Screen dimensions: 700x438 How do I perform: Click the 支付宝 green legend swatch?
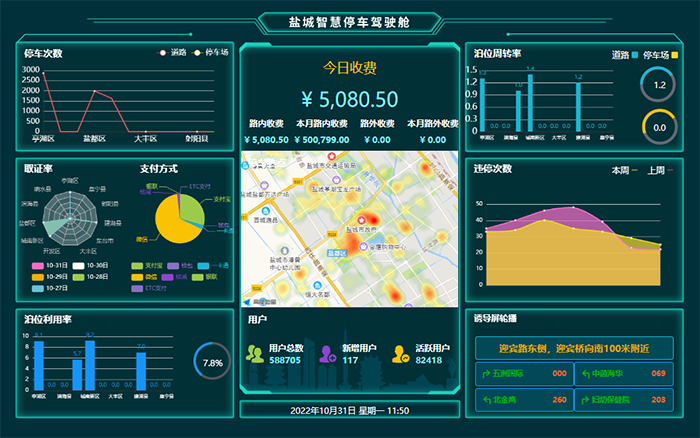pyautogui.click(x=137, y=265)
